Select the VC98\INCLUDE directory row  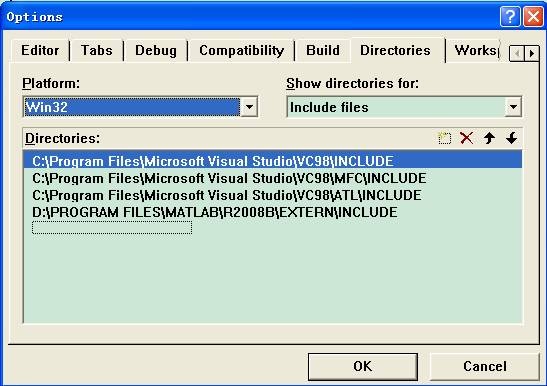(273, 161)
